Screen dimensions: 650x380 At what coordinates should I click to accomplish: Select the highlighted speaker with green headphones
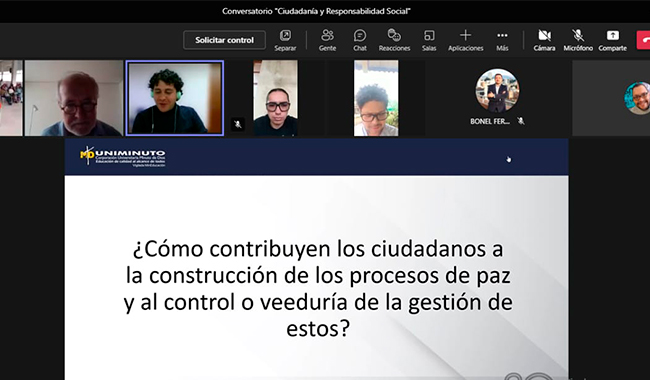click(x=175, y=98)
